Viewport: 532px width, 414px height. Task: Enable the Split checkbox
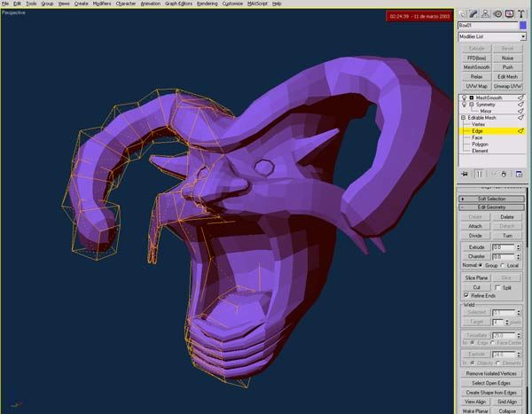pos(497,287)
